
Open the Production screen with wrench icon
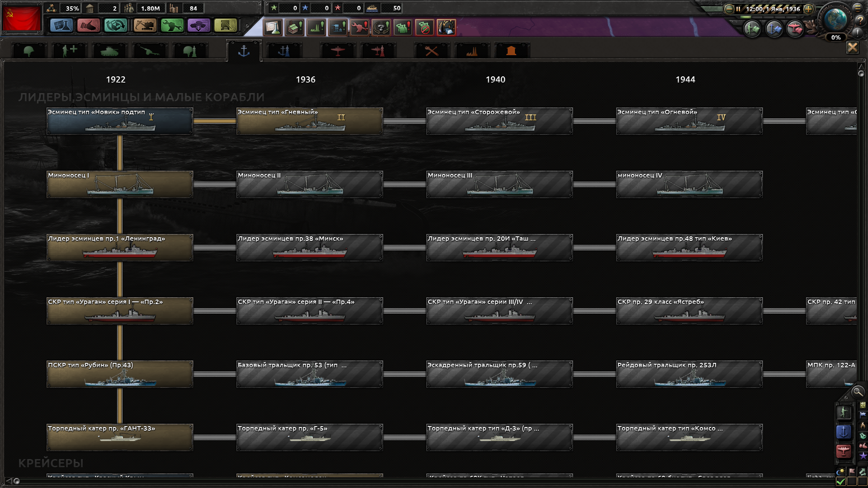[172, 26]
